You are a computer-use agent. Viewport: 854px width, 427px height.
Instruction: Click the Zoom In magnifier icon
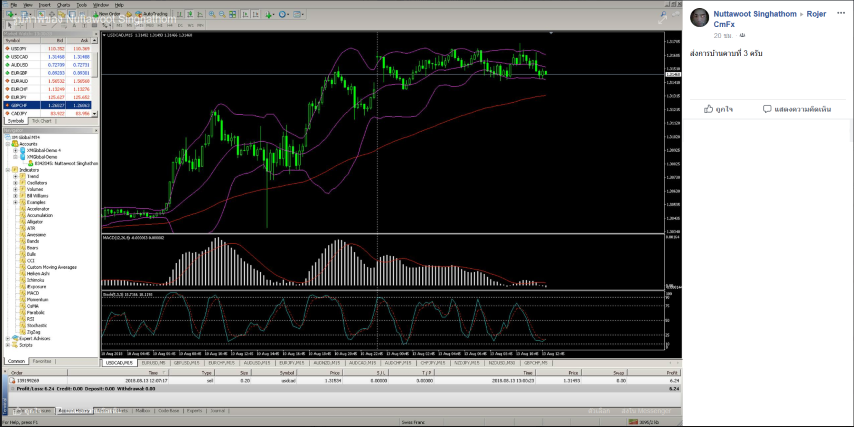[212, 14]
